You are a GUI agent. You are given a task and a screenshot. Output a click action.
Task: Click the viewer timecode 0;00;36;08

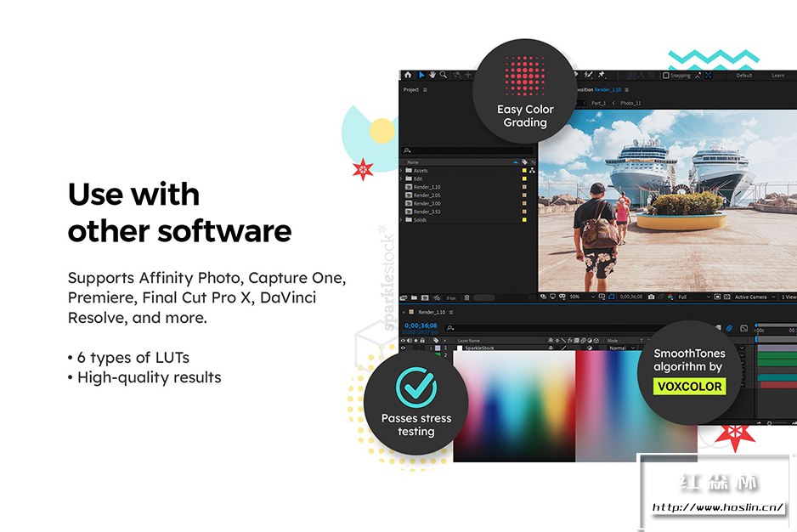point(630,297)
